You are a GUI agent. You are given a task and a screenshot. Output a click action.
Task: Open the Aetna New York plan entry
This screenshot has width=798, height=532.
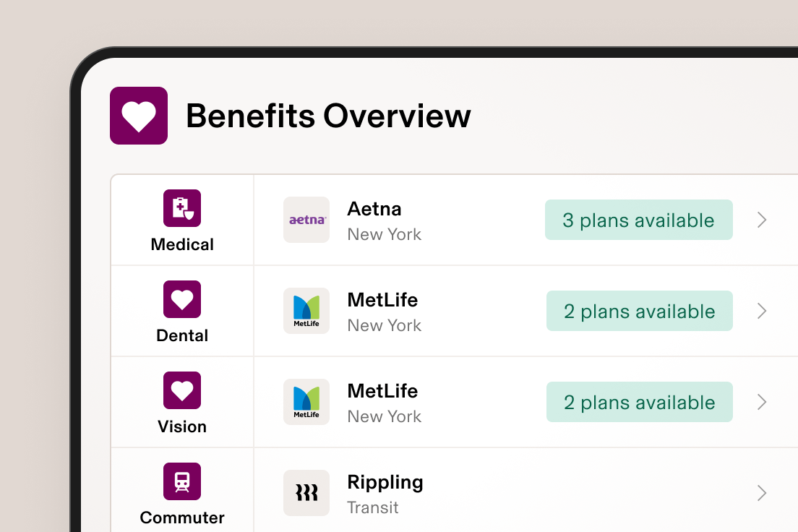[384, 220]
